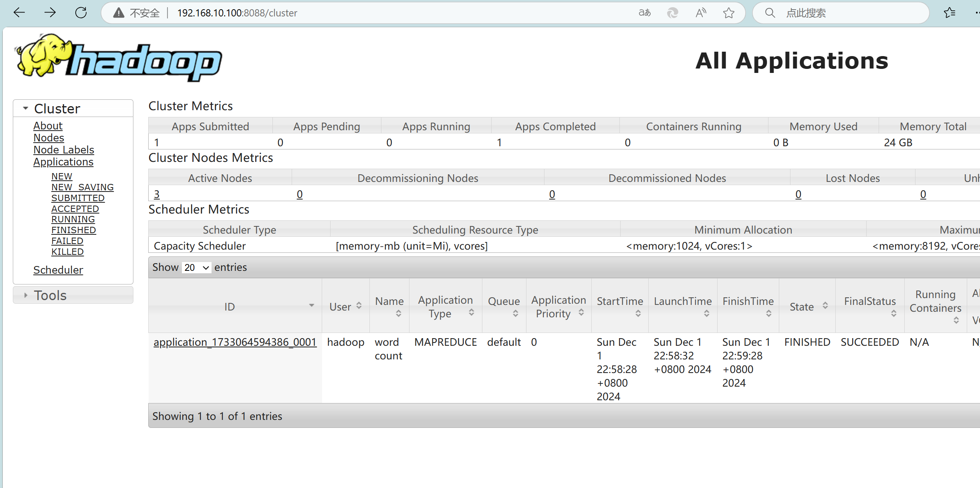The height and width of the screenshot is (488, 980).
Task: Open the favorites list icon
Action: click(949, 13)
